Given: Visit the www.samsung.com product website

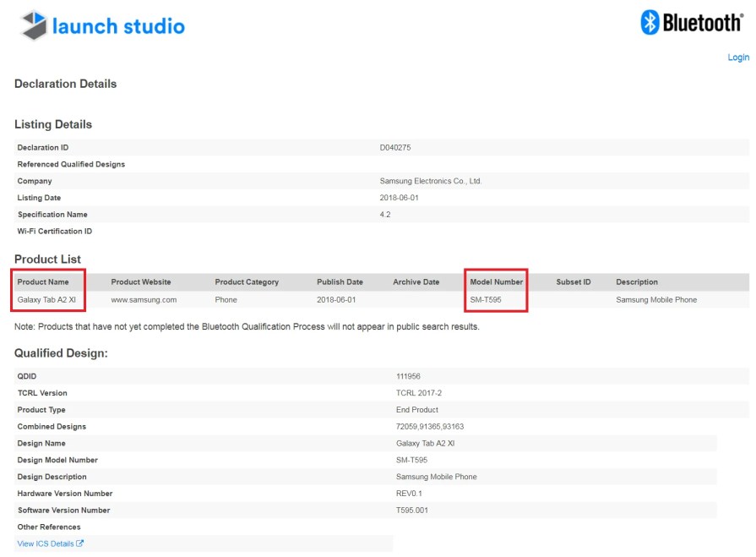Looking at the screenshot, I should pyautogui.click(x=144, y=299).
